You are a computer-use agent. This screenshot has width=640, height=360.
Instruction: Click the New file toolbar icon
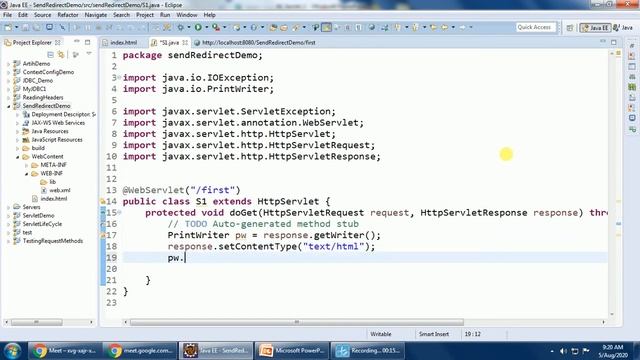pos(8,27)
